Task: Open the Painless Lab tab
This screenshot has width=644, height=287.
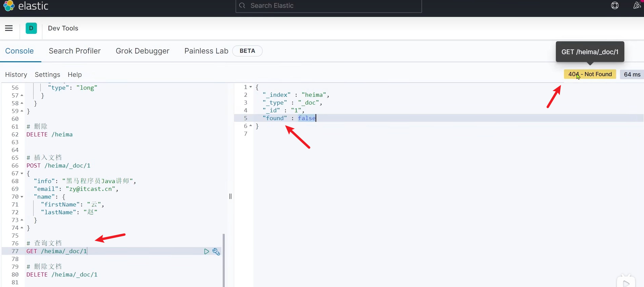Action: (x=206, y=51)
